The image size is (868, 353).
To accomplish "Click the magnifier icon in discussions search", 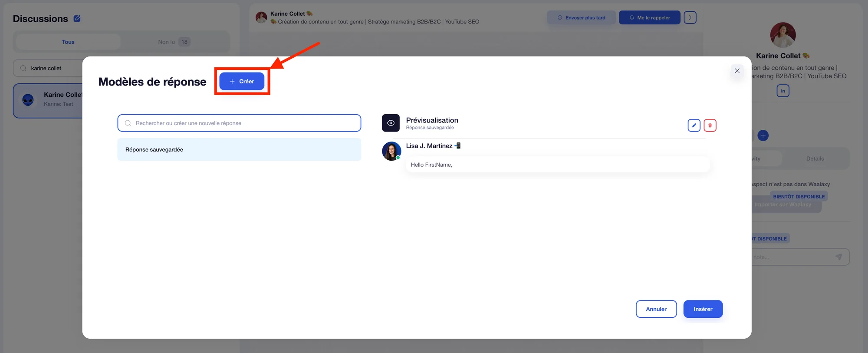I will click(23, 68).
